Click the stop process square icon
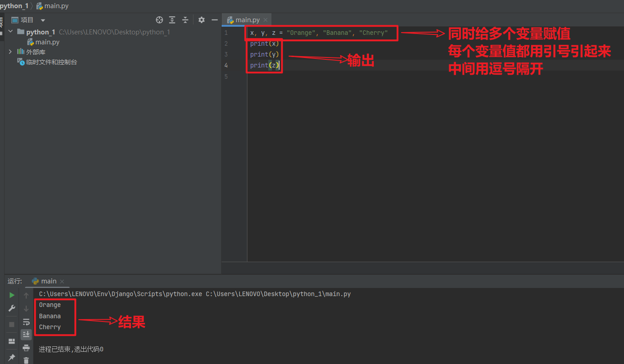Screen dimensions: 624x364 [x=12, y=324]
